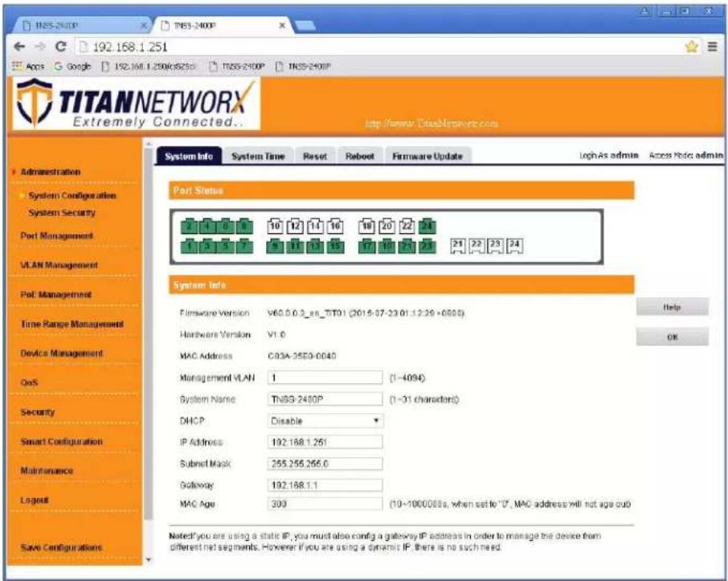Expand Time Range Management in sidebar
Screen dimensions: 728x581
(72, 324)
